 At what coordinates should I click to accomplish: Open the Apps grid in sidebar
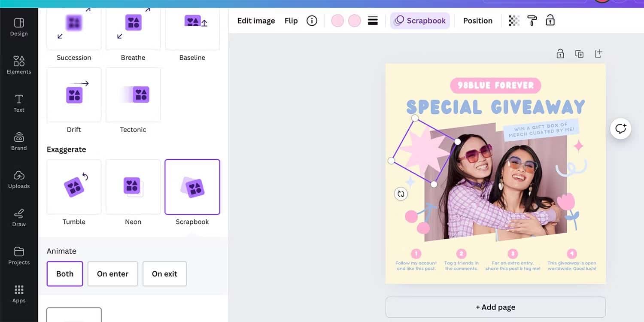19,294
